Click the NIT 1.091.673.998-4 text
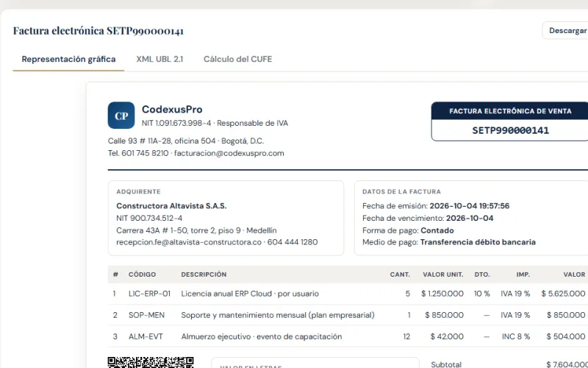 coord(176,123)
